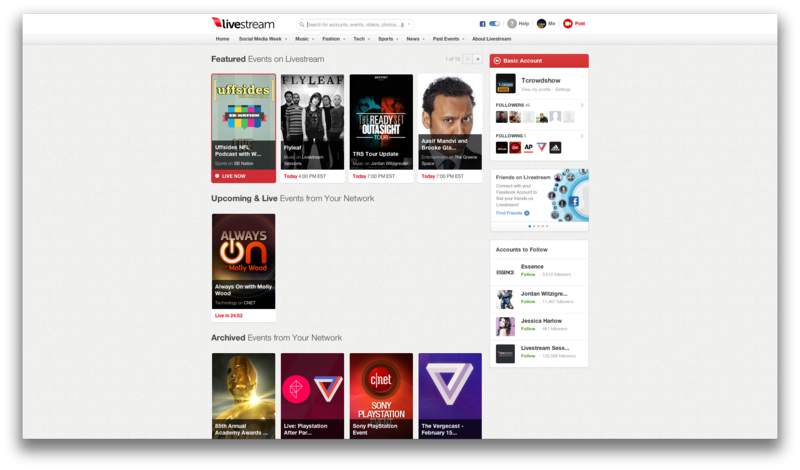Image resolution: width=800 pixels, height=470 pixels.
Task: Open Help via question mark icon
Action: [x=512, y=23]
